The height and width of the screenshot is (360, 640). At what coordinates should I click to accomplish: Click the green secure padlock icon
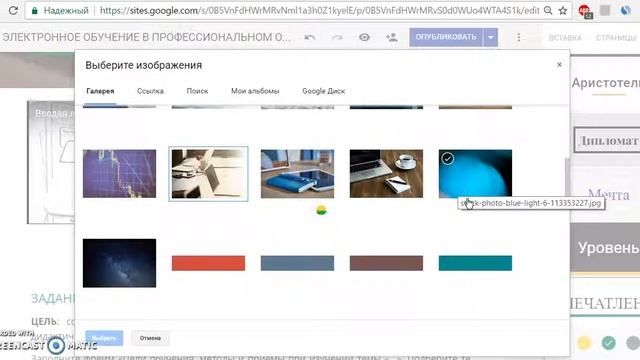point(35,11)
